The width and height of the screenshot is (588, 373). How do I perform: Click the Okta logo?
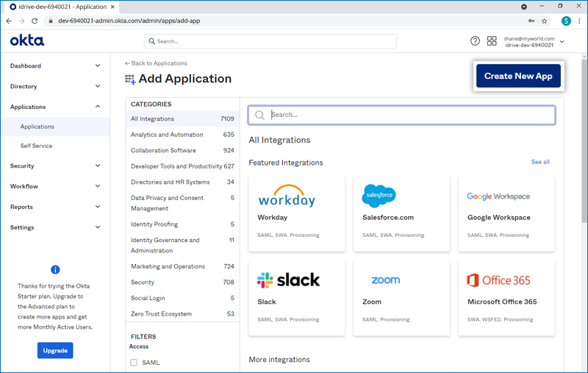[27, 40]
